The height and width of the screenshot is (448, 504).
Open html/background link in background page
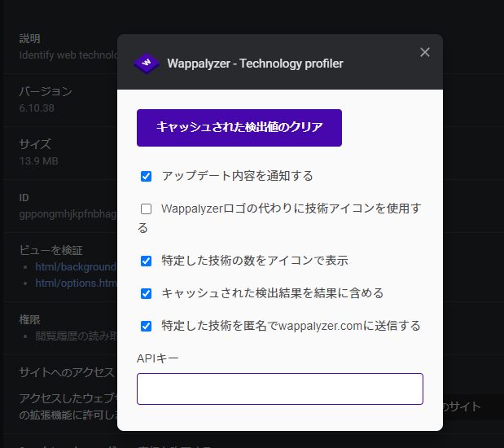pos(76,267)
